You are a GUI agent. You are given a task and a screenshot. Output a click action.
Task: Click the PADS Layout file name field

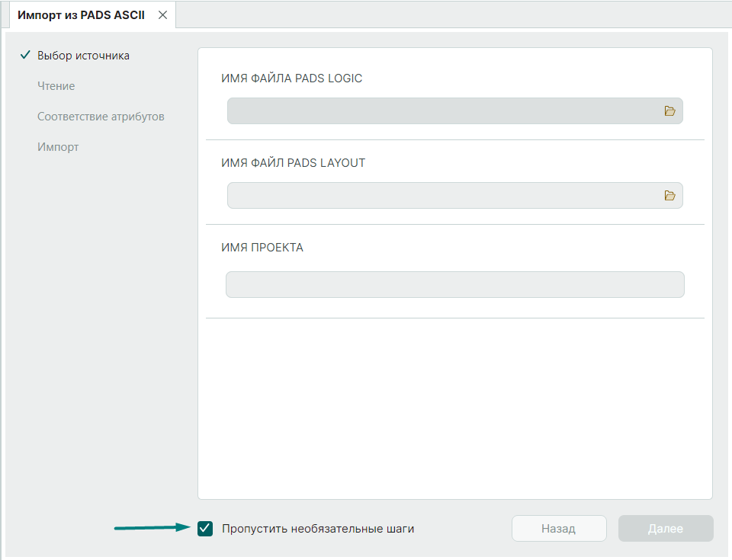pyautogui.click(x=442, y=196)
